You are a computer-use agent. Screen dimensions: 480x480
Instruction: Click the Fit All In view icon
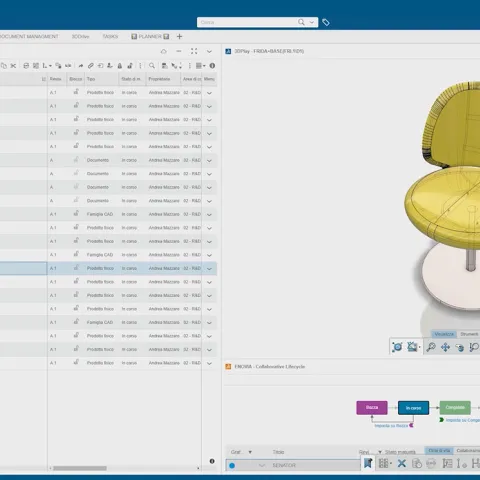[x=397, y=347]
